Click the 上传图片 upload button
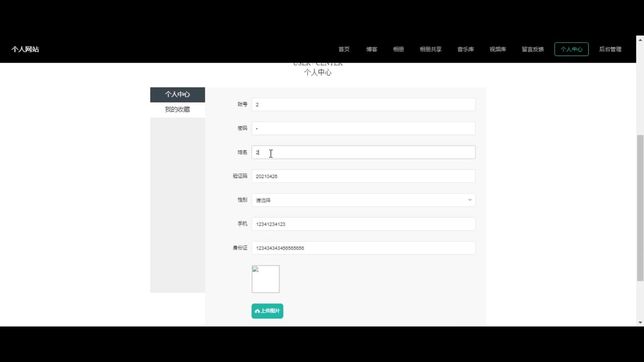The image size is (644, 362). pyautogui.click(x=267, y=311)
